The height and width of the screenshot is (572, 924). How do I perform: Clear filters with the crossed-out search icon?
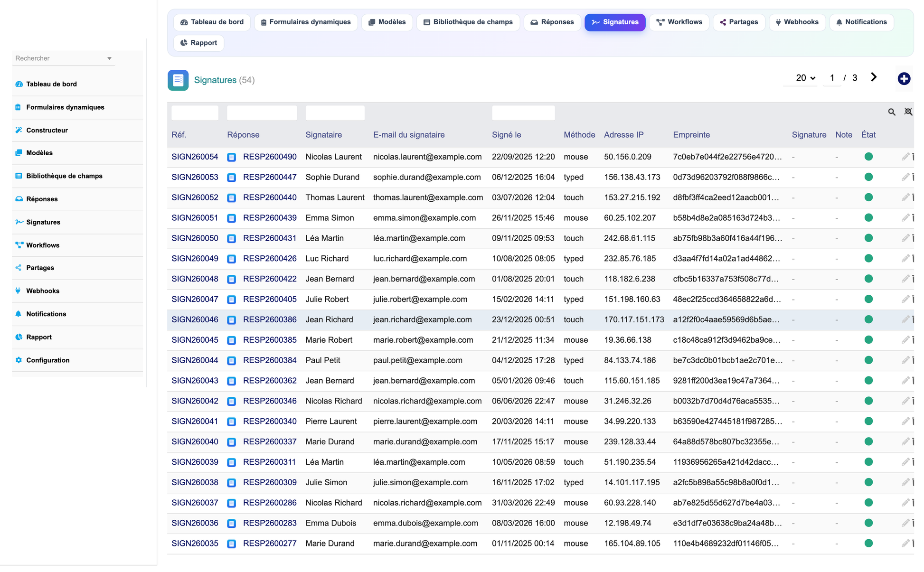tap(908, 112)
